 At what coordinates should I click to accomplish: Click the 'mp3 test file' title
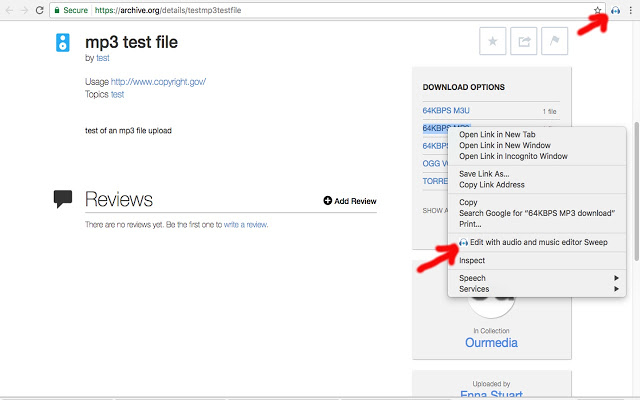(131, 42)
